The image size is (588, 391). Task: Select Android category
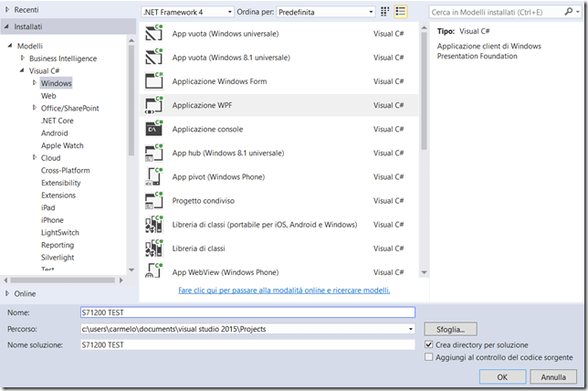click(x=55, y=132)
